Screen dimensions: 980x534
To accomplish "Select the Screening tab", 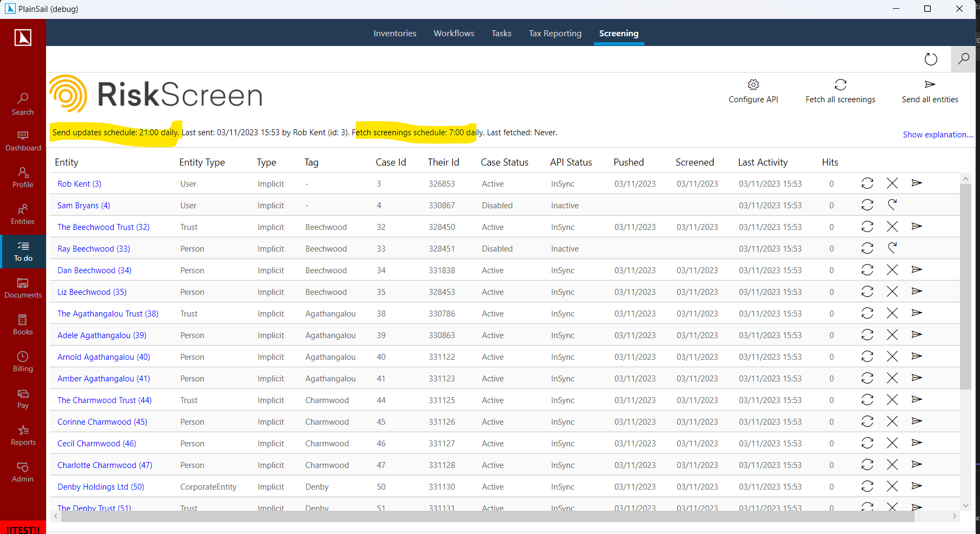I will 619,34.
